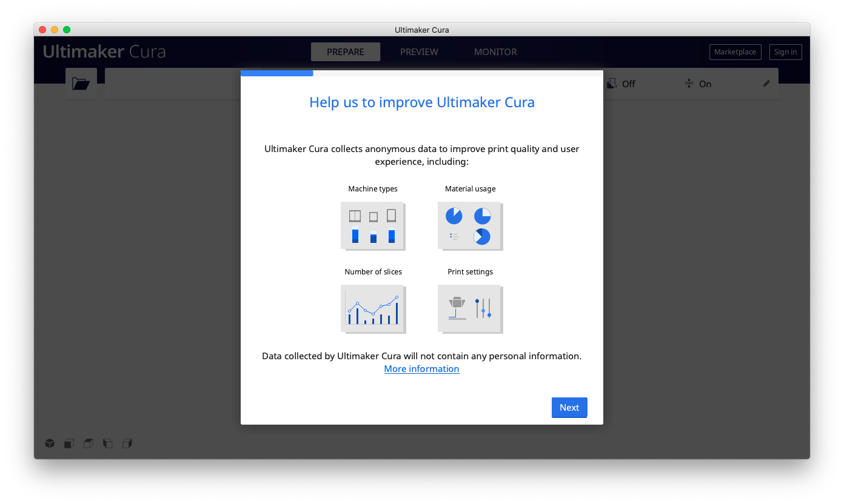The height and width of the screenshot is (504, 844).
Task: Click the build plate adhesion icon
Action: [x=688, y=83]
